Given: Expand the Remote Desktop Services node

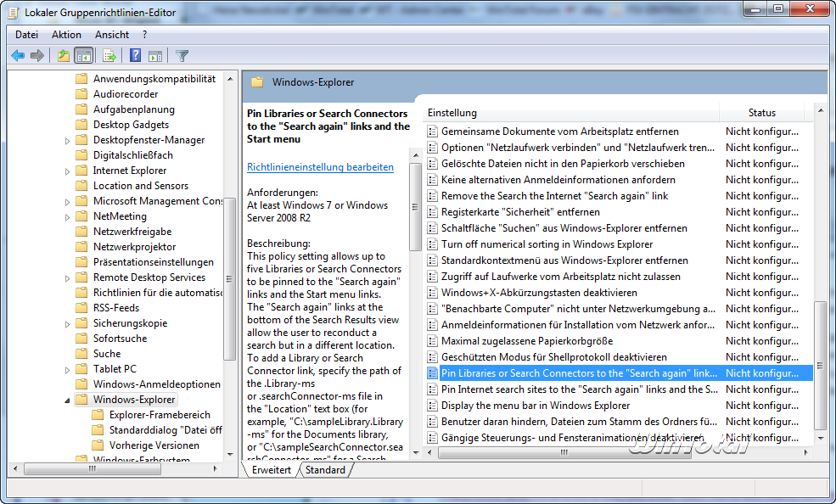Looking at the screenshot, I should tap(68, 277).
